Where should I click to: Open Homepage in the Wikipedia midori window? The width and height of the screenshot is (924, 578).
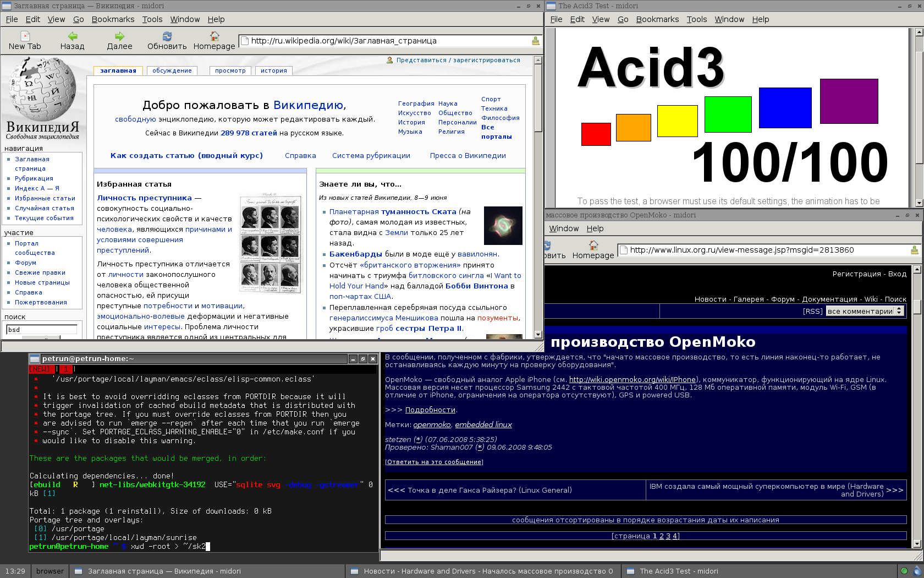point(215,41)
